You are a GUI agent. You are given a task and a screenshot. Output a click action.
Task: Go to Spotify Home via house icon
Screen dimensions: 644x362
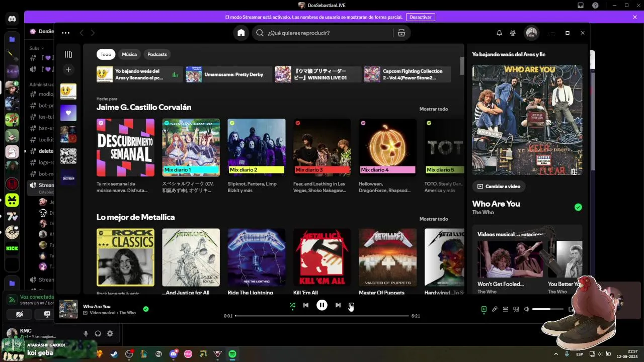click(x=241, y=33)
